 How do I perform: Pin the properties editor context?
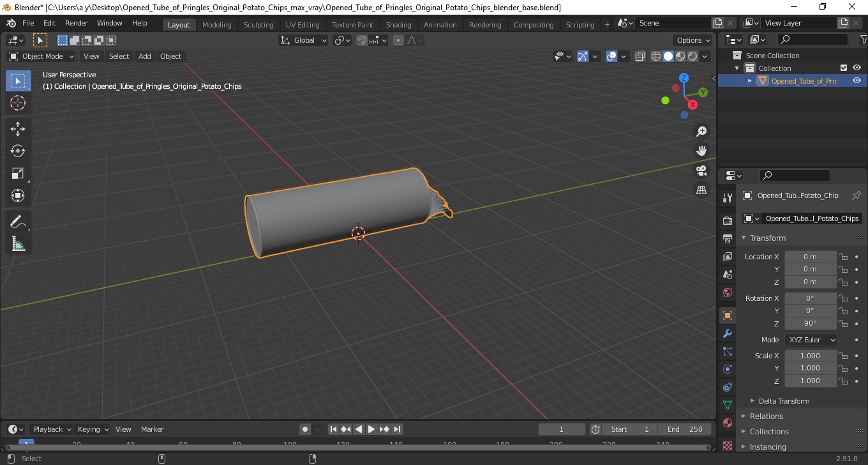click(x=857, y=195)
